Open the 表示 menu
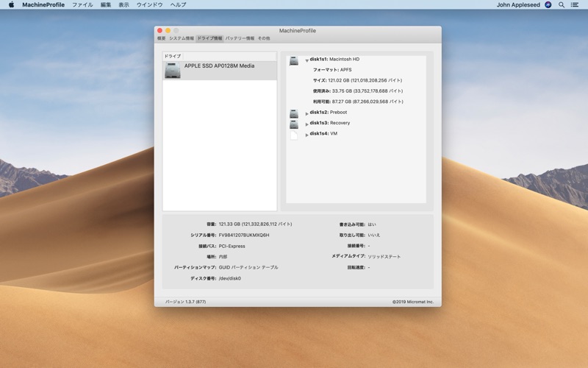The width and height of the screenshot is (588, 368). (123, 5)
